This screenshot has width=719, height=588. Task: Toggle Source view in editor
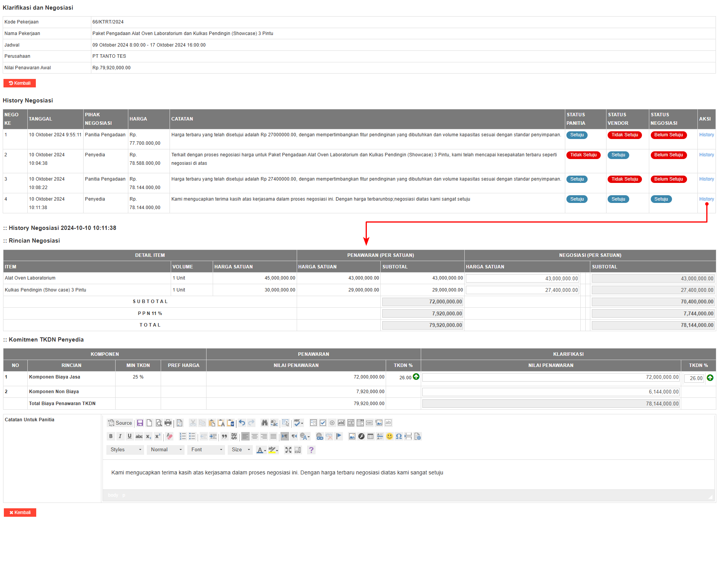point(120,423)
